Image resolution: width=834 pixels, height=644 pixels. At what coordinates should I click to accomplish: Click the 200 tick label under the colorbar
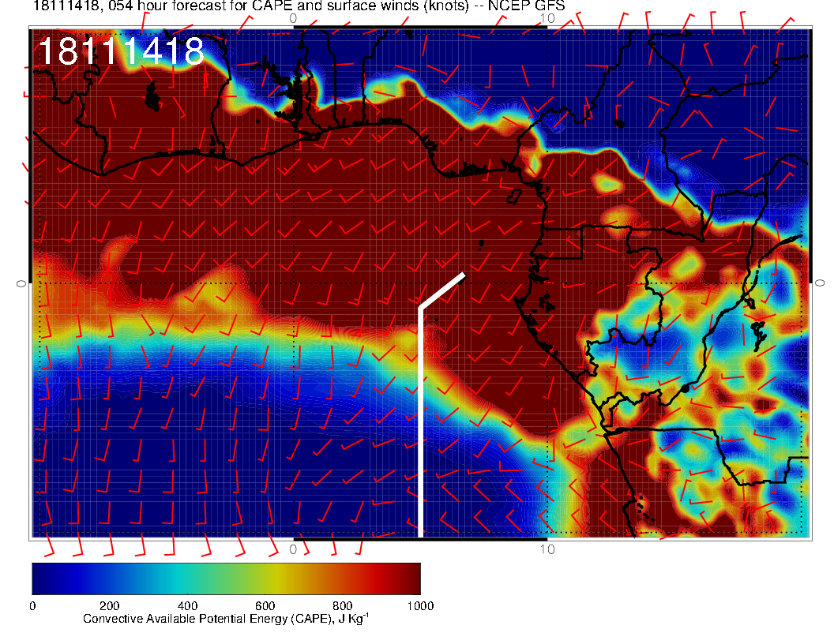[x=109, y=606]
